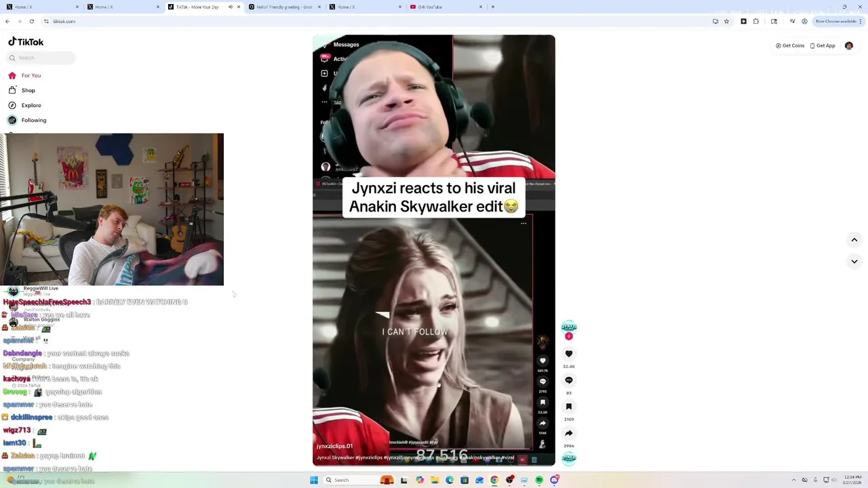The width and height of the screenshot is (868, 488).
Task: Mute the TikTok tab audio icon
Action: coord(230,7)
